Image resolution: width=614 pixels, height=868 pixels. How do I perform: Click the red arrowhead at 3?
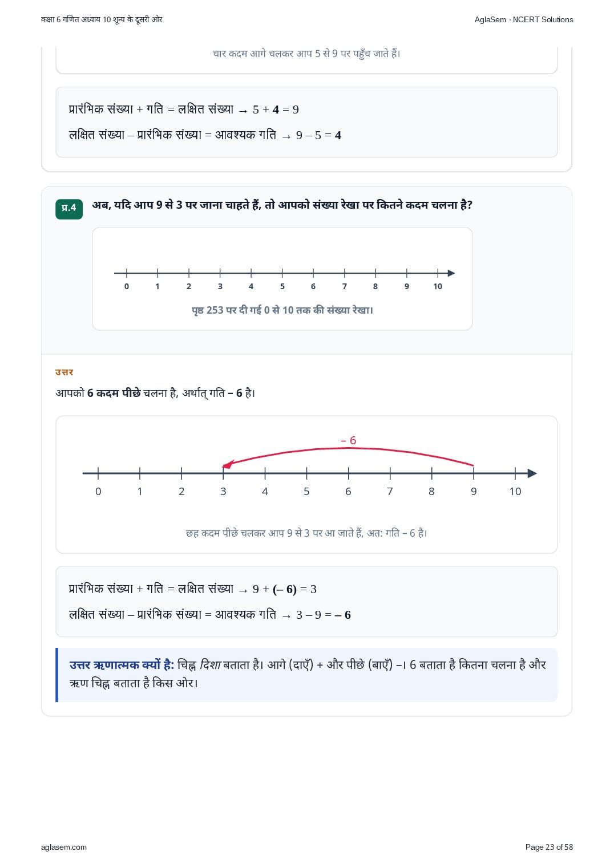coord(227,465)
